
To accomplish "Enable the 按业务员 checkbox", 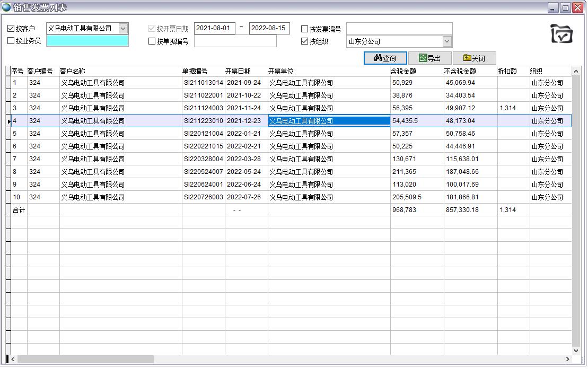I will coord(11,41).
